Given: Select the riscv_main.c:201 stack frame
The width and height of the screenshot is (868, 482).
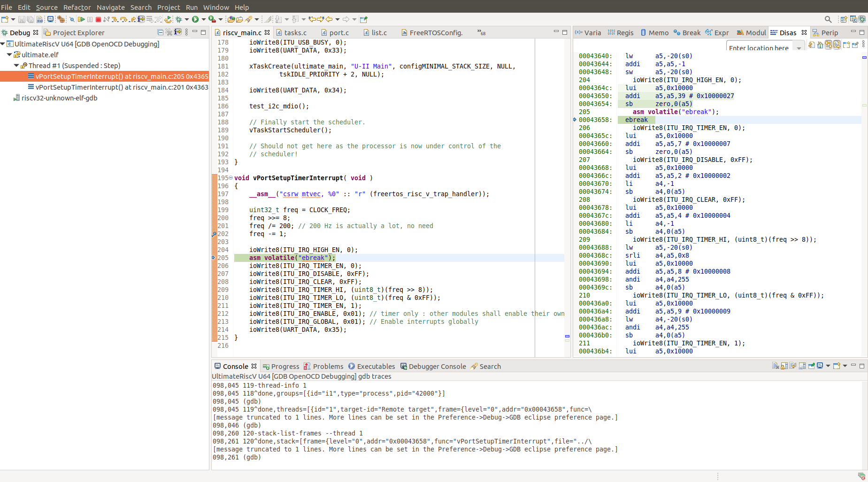Looking at the screenshot, I should [121, 87].
